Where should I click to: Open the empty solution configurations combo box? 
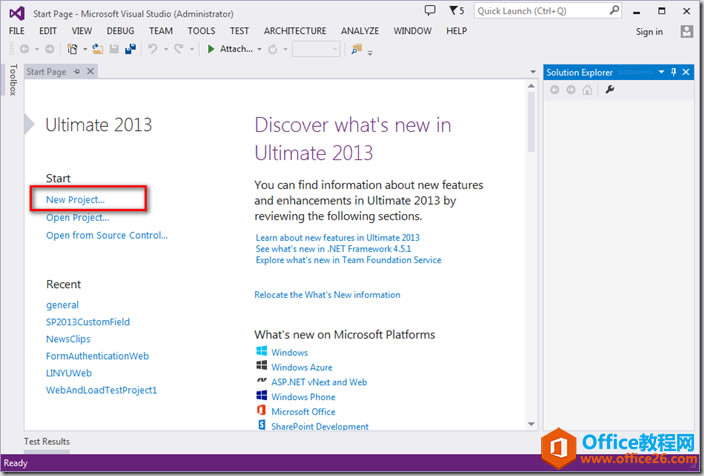click(x=316, y=49)
